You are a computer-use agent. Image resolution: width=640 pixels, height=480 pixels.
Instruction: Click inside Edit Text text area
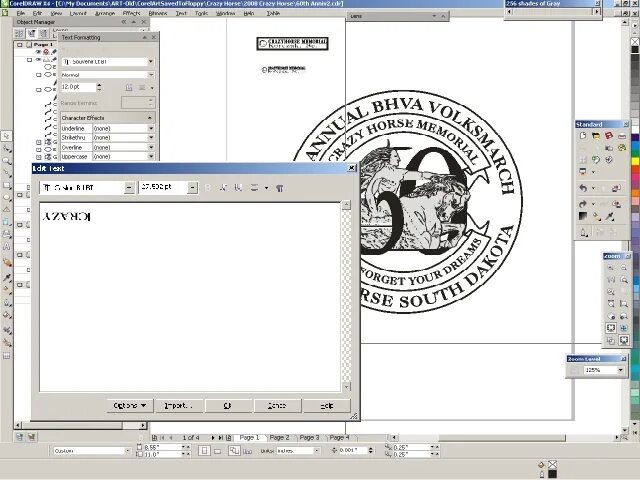click(190, 297)
